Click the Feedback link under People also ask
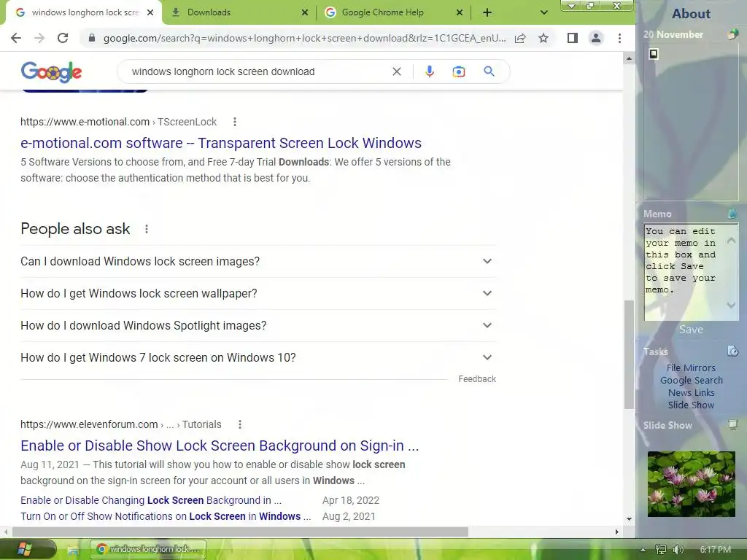The image size is (747, 560). pos(477,379)
